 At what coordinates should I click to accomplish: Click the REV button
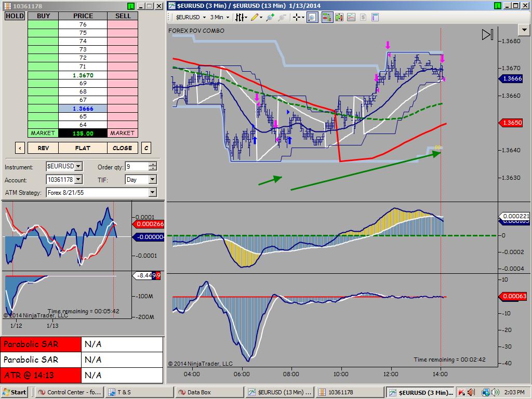click(x=43, y=148)
